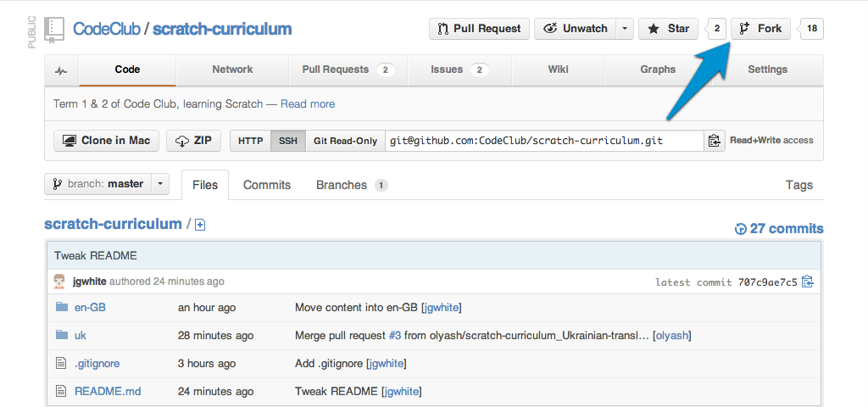Switch to the Commits tab
The image size is (868, 407).
tap(267, 185)
